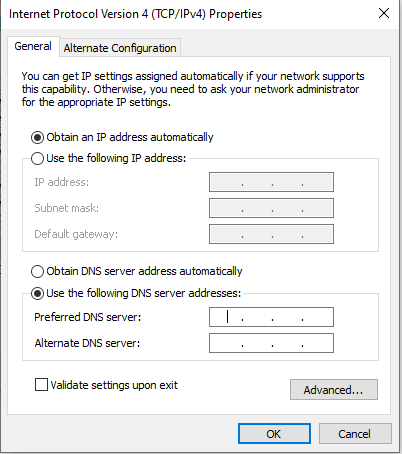Focus last octet of Alternate DNS server

[x=317, y=343]
